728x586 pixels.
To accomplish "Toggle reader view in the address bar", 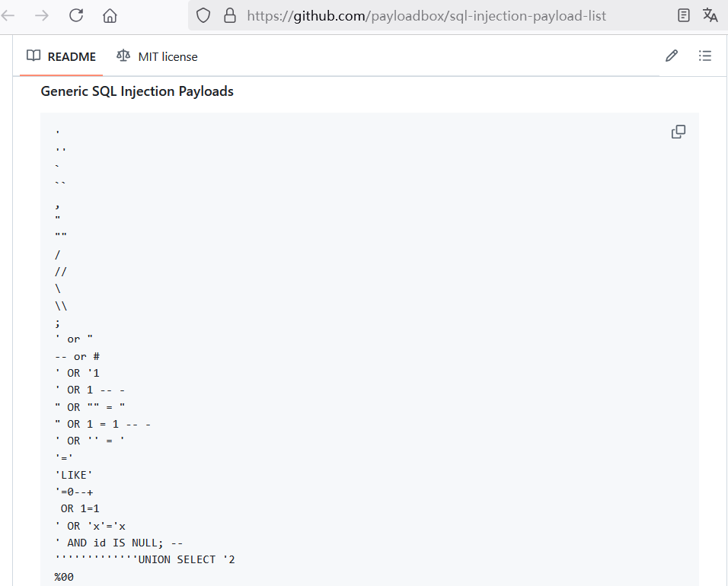I will [x=684, y=15].
